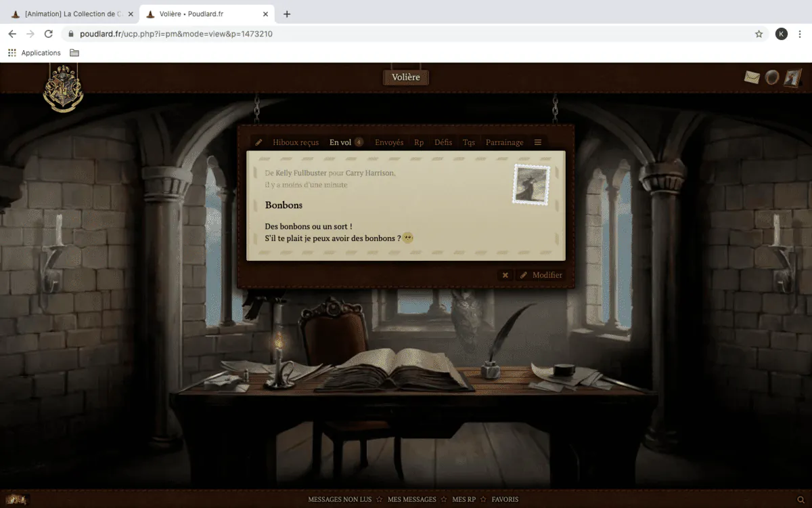Close the Volière Poudlard.fr tab
This screenshot has height=508, width=812.
pos(265,14)
